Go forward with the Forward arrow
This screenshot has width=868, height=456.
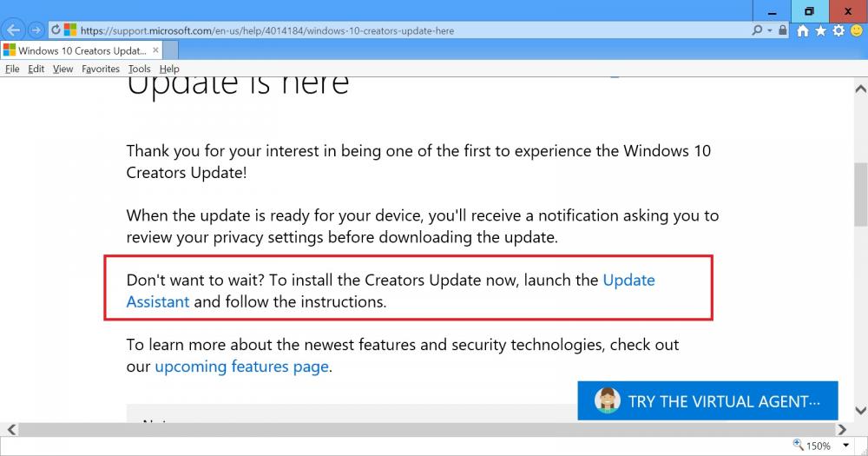(x=36, y=30)
